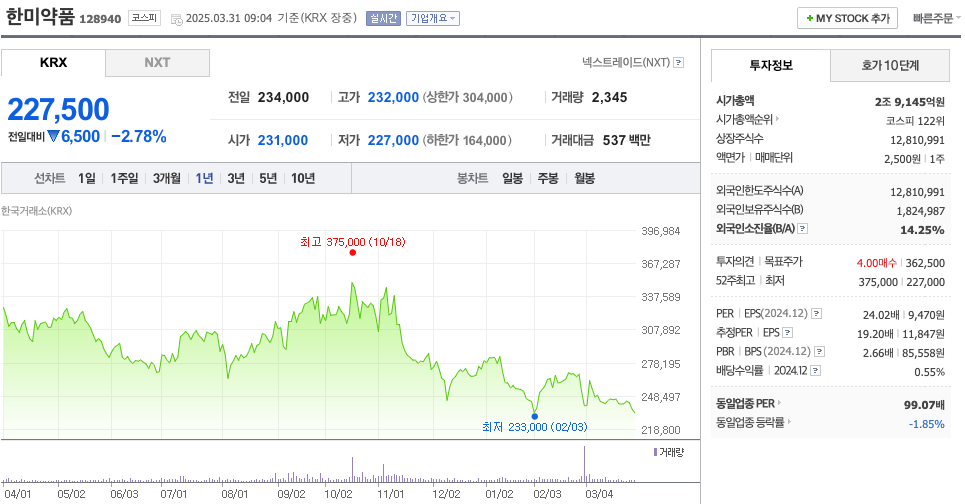Image resolution: width=965 pixels, height=504 pixels.
Task: Click the 투자의견 link
Action: (x=735, y=262)
